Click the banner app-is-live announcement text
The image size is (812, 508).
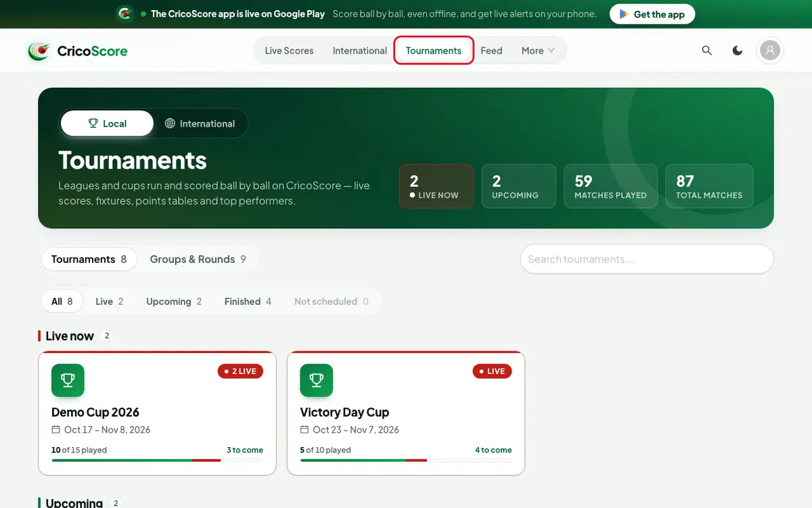238,14
